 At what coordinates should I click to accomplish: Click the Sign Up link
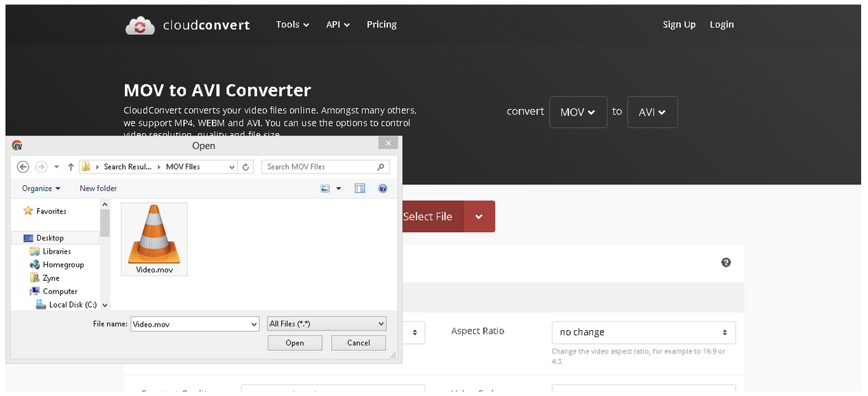point(679,25)
